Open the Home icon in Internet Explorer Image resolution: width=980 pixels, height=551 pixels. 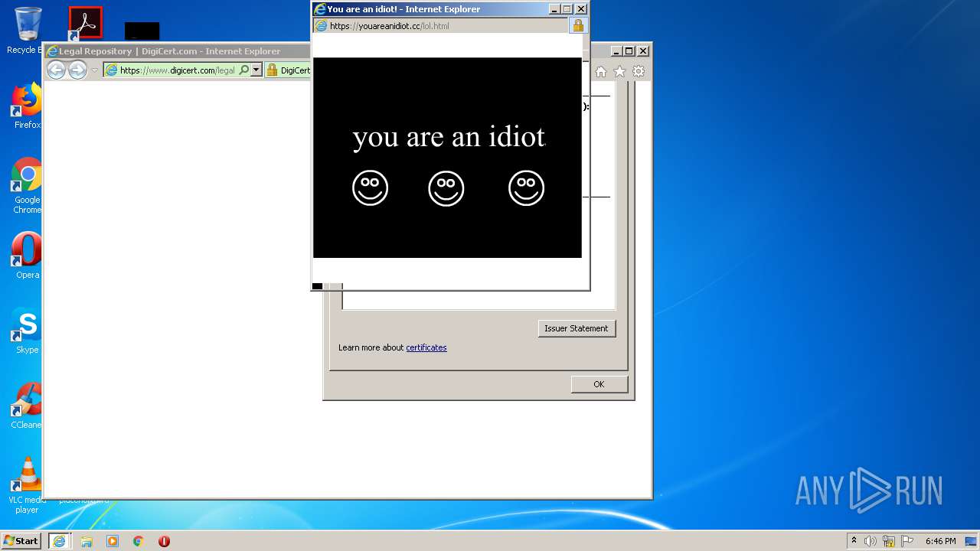[601, 71]
